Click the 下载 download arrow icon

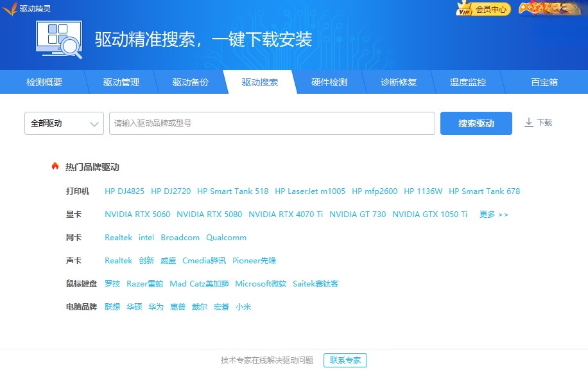click(529, 123)
